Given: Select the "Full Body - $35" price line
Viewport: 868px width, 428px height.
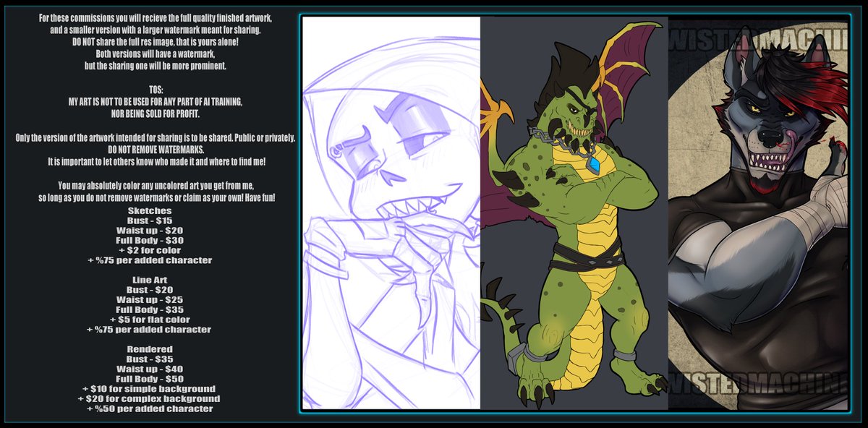Looking at the screenshot, I should coord(151,309).
